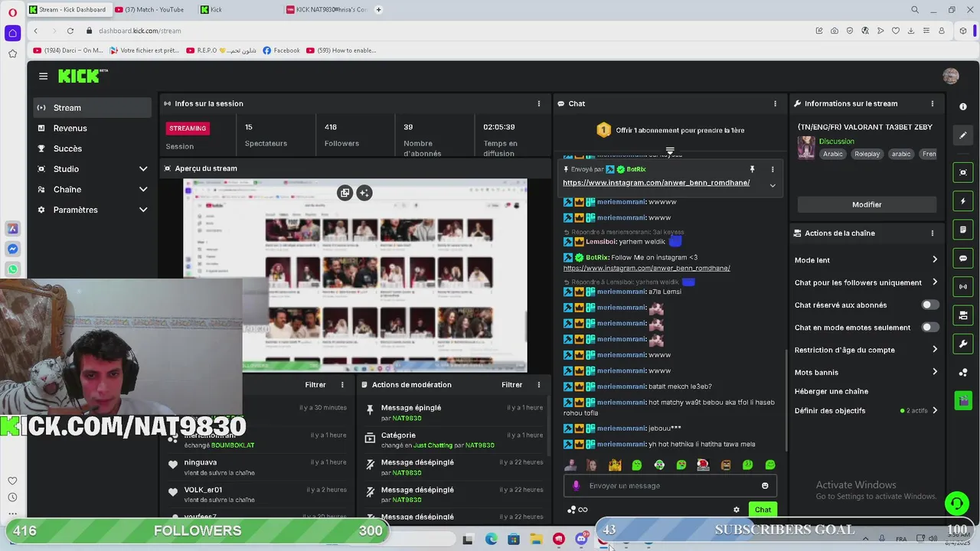Image resolution: width=980 pixels, height=551 pixels.
Task: Click the green Chat send button
Action: [x=763, y=510]
